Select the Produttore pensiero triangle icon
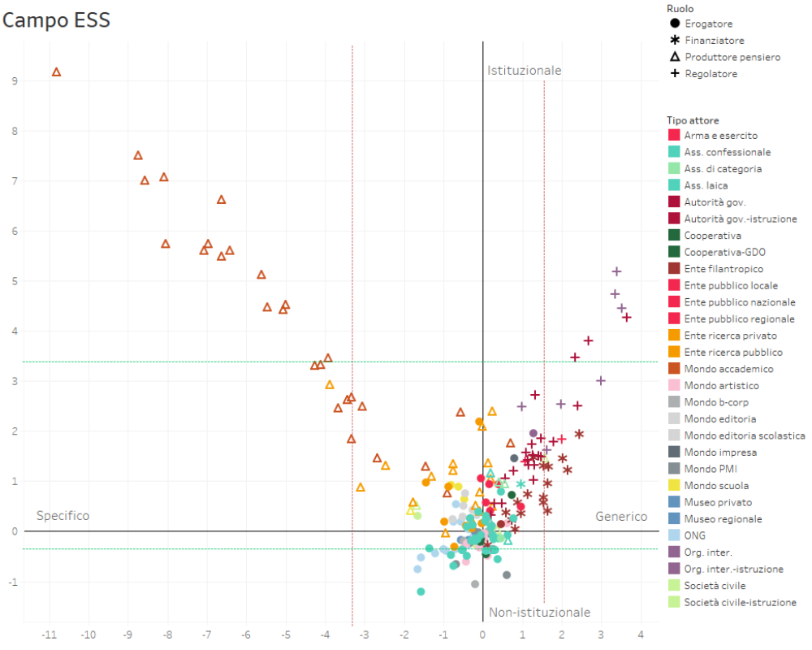The width and height of the screenshot is (812, 650). point(673,57)
